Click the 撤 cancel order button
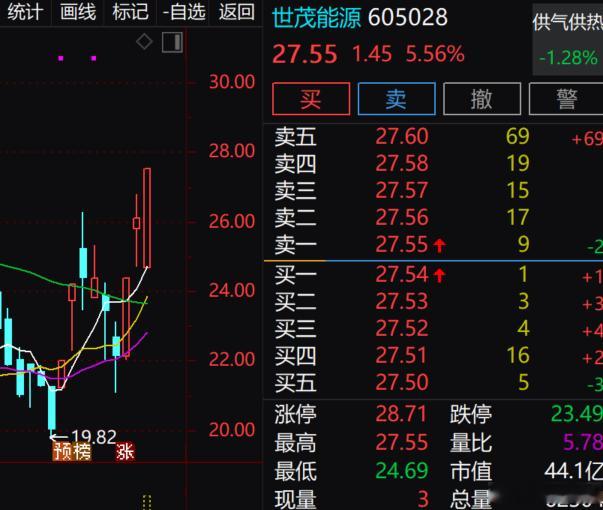Screen dimensions: 603x510 click(x=482, y=98)
